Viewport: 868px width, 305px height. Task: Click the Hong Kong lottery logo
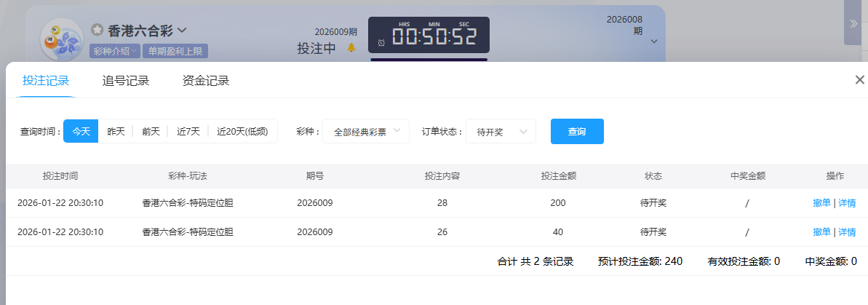pos(61,40)
